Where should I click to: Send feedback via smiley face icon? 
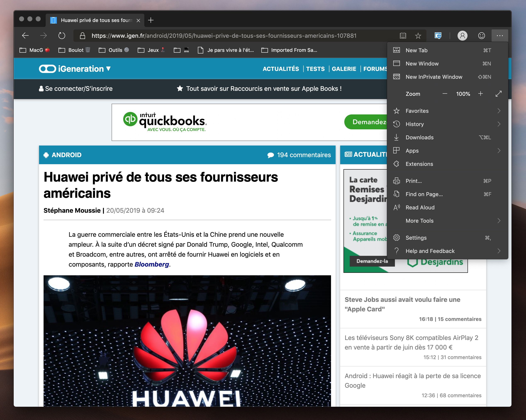(481, 36)
